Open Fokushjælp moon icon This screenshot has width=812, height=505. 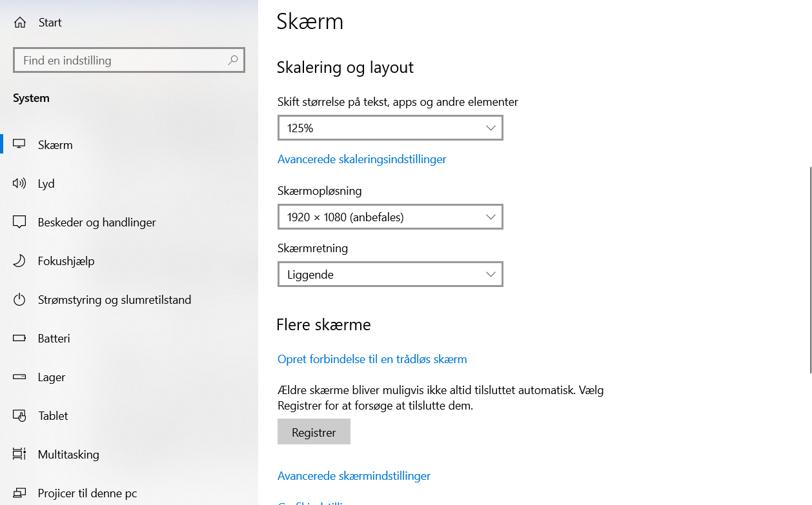pyautogui.click(x=19, y=261)
